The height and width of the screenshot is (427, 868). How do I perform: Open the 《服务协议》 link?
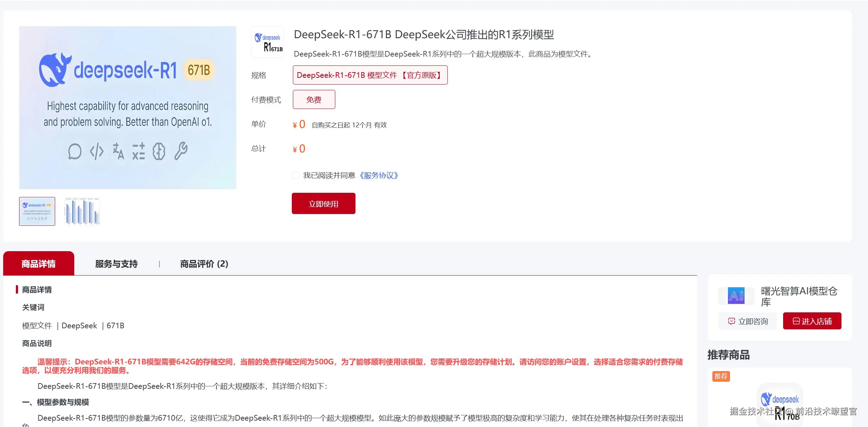tap(378, 175)
